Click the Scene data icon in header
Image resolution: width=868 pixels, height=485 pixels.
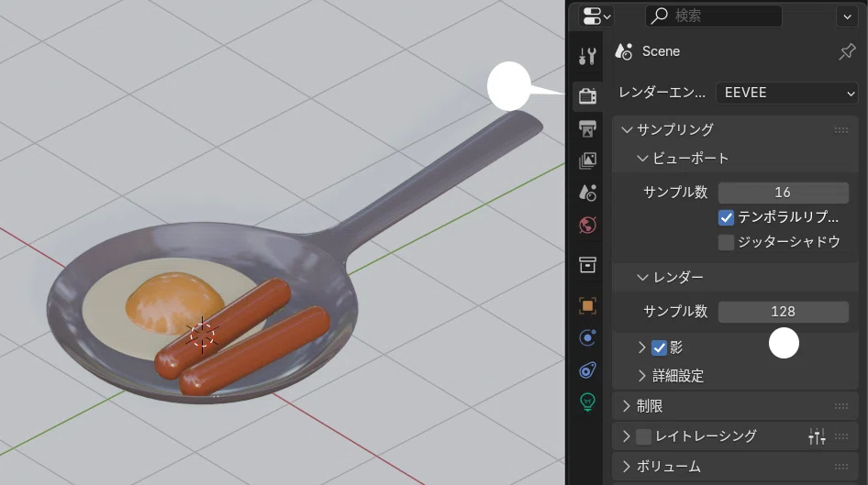click(624, 51)
